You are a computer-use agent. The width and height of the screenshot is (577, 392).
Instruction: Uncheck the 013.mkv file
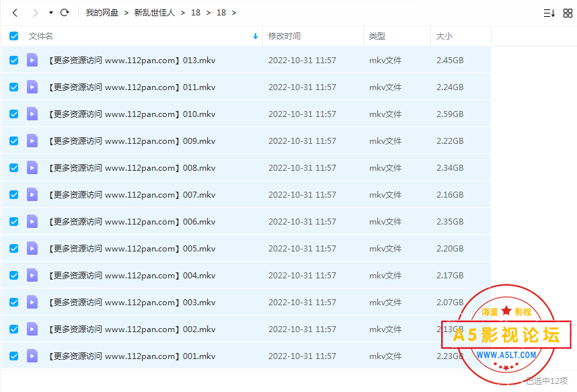pos(14,60)
